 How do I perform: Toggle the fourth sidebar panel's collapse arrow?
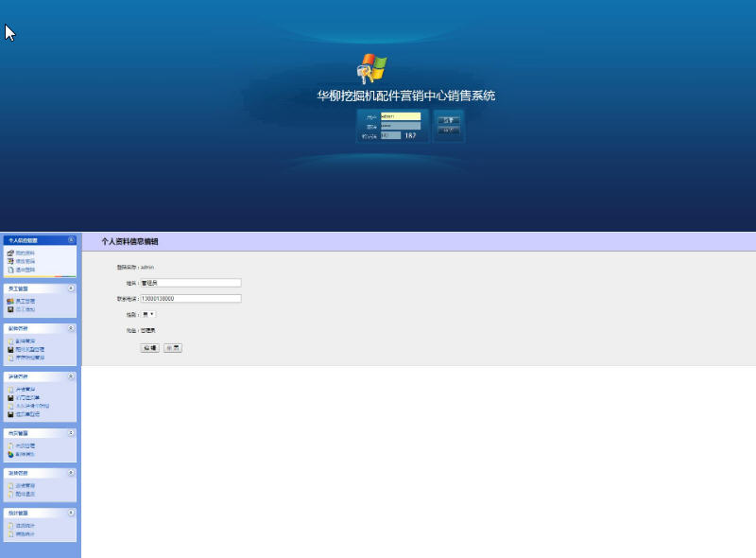coord(71,376)
